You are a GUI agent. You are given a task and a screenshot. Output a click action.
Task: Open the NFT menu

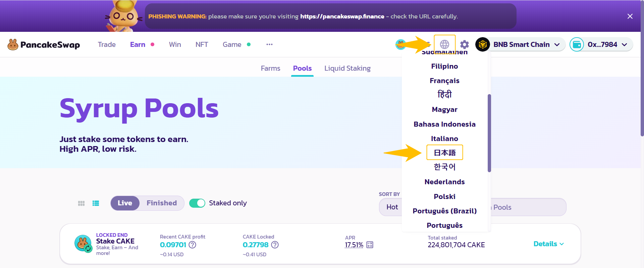pos(202,45)
